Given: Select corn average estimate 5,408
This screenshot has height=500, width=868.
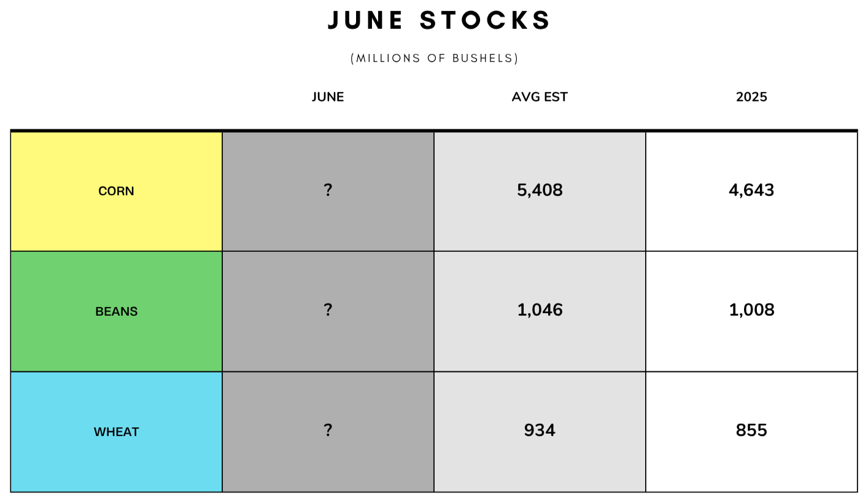Looking at the screenshot, I should [540, 190].
